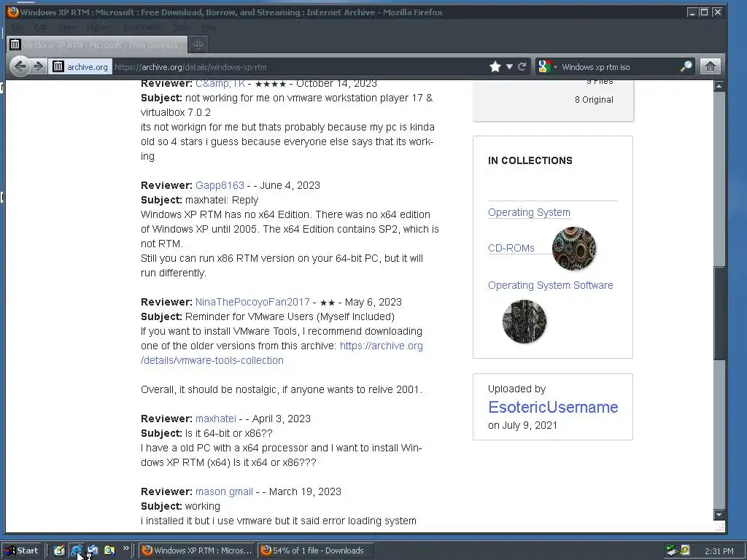This screenshot has height=560, width=747.
Task: Open the Bookmarks menu
Action: [142, 27]
